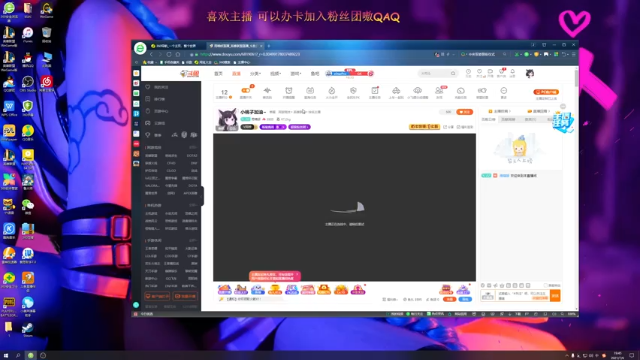
Task: Click the heart icon in the dark left sidebar
Action: coord(148,87)
